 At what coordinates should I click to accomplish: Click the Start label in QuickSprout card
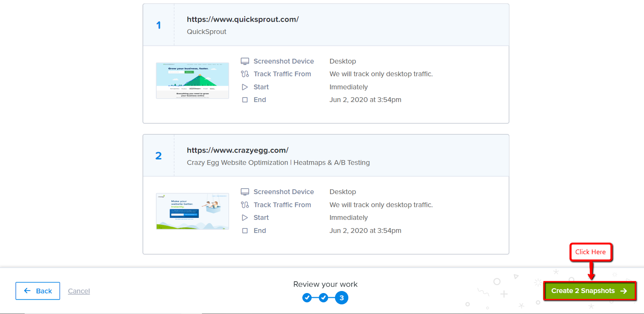[x=261, y=87]
